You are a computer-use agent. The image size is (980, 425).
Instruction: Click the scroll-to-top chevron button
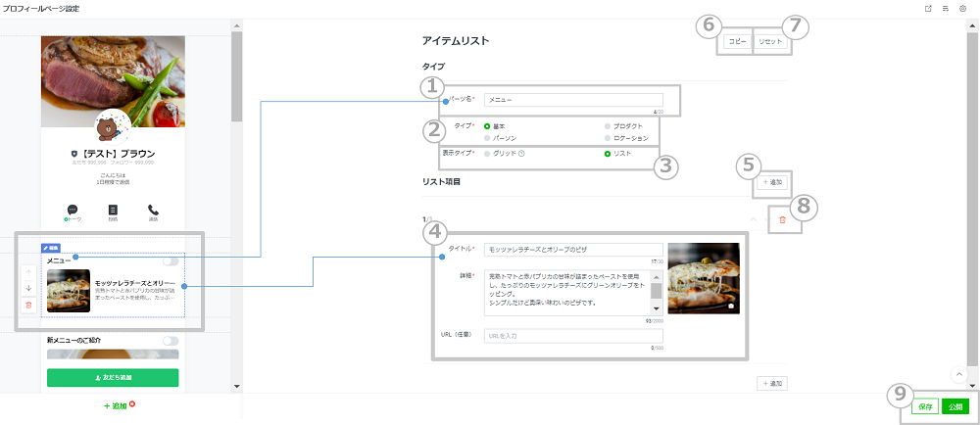tap(956, 374)
